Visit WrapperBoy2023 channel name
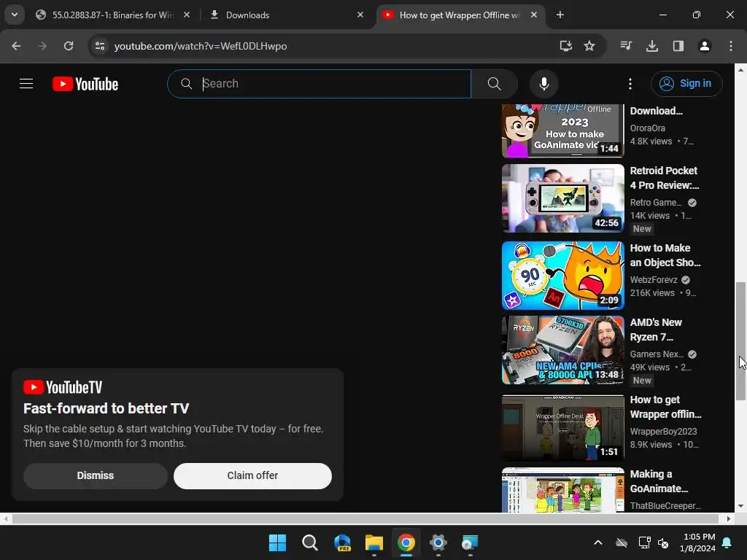The height and width of the screenshot is (560, 747). pyautogui.click(x=663, y=432)
